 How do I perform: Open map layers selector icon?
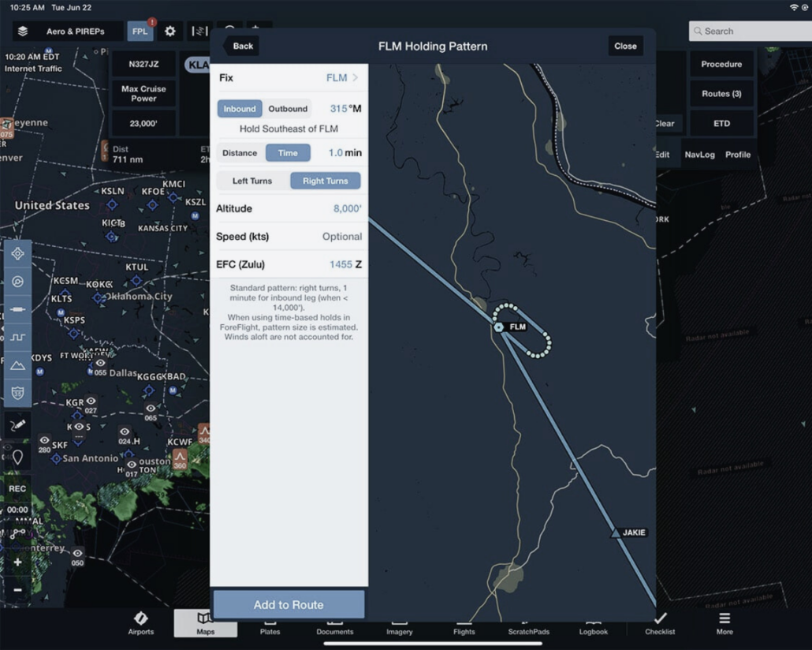(23, 32)
